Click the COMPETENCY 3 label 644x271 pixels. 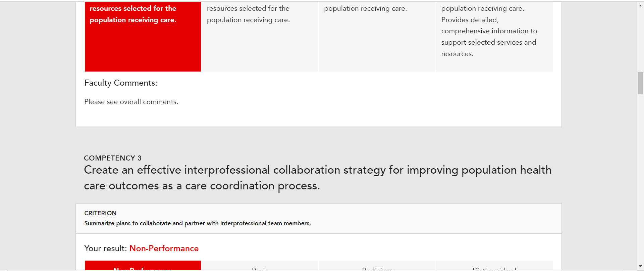click(x=113, y=158)
